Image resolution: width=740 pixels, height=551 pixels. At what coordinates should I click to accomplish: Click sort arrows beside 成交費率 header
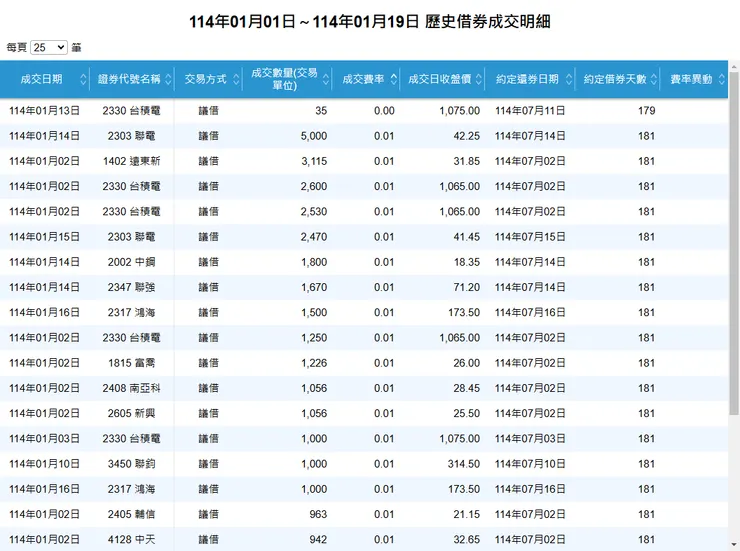[x=394, y=79]
